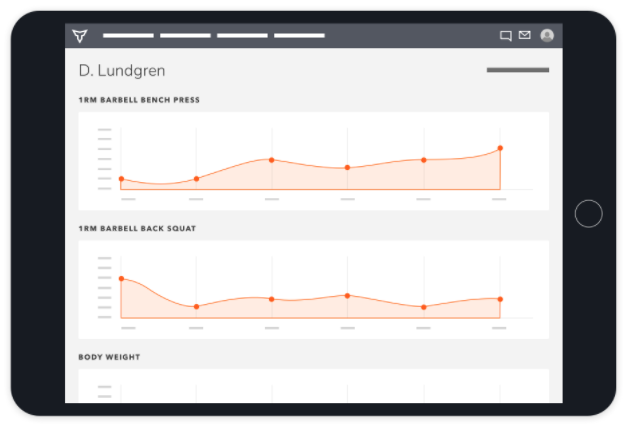Image resolution: width=628 pixels, height=426 pixels.
Task: Select the second bench press data point
Action: pos(196,179)
